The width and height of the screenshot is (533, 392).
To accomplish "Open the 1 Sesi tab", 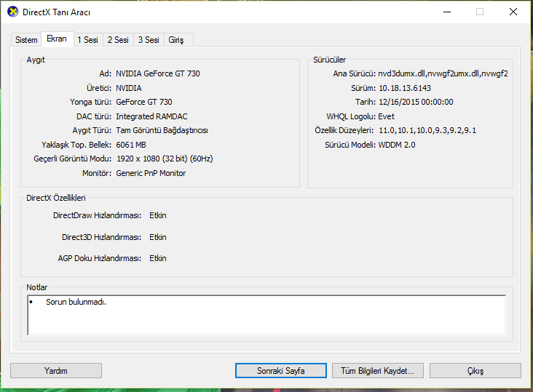I will point(87,40).
